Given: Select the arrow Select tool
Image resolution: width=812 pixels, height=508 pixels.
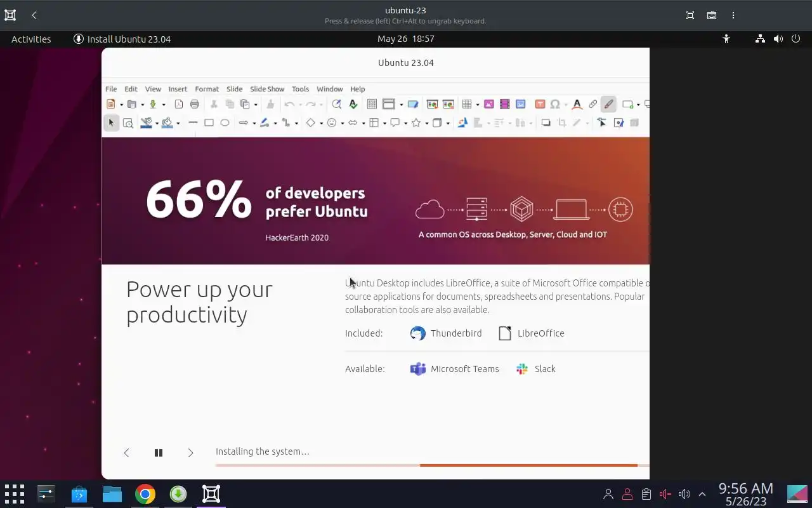Looking at the screenshot, I should (111, 123).
